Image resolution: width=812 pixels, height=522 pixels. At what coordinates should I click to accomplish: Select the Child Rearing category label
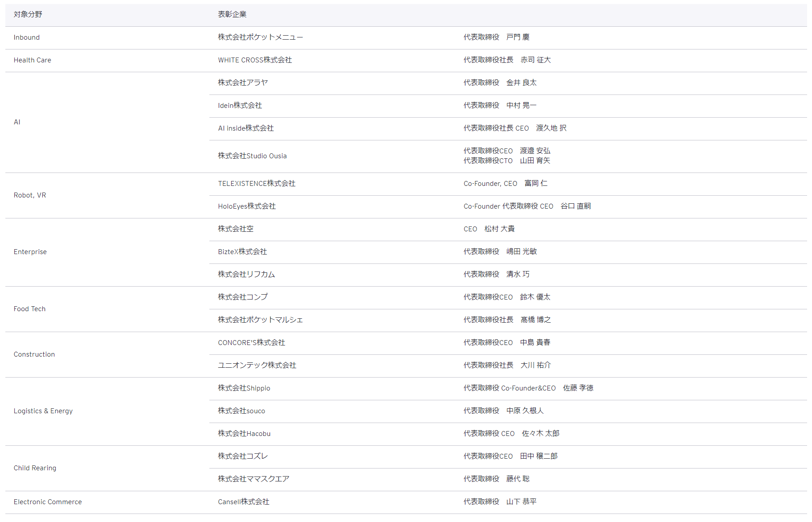[35, 468]
